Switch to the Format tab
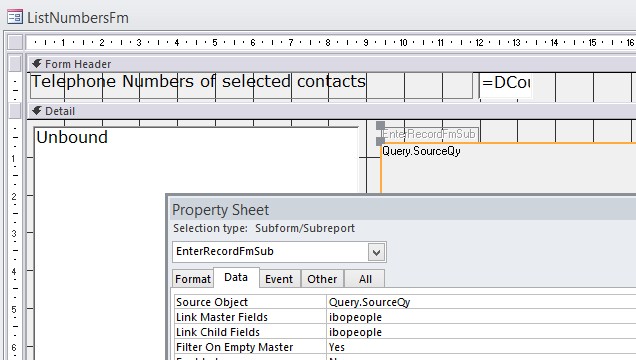The height and width of the screenshot is (360, 636). point(193,279)
